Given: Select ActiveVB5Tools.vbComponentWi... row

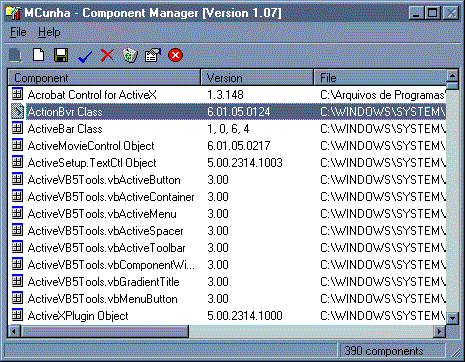Looking at the screenshot, I should 227,265.
